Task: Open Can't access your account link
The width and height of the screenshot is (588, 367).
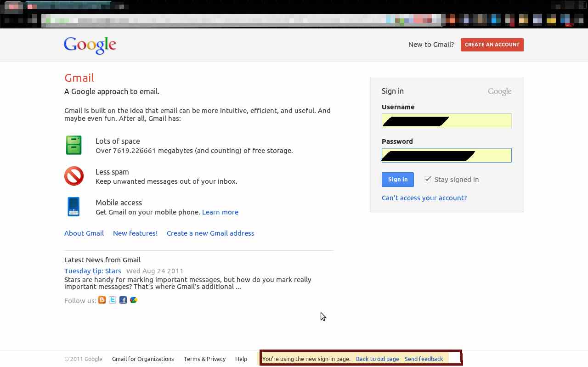Action: pyautogui.click(x=424, y=198)
